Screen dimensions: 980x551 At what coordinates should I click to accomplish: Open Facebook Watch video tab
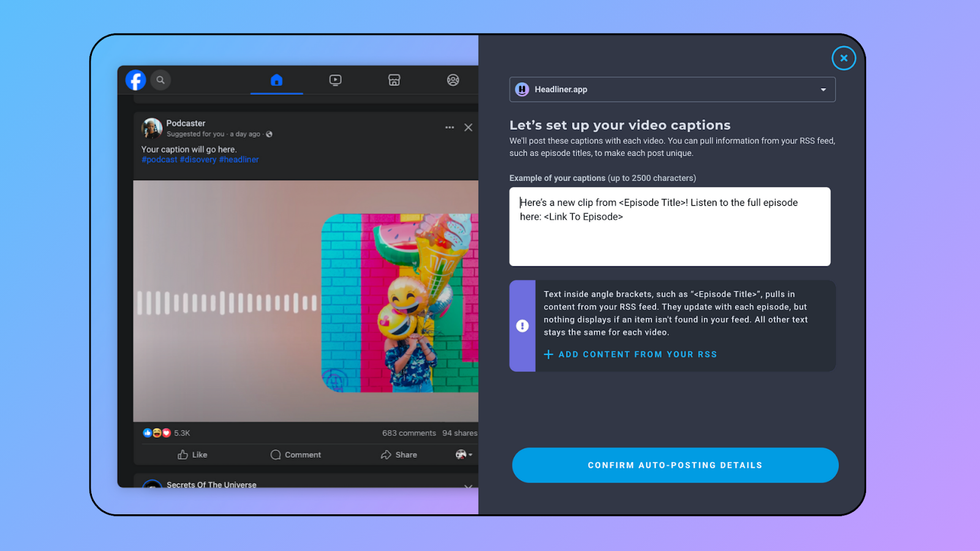(335, 80)
